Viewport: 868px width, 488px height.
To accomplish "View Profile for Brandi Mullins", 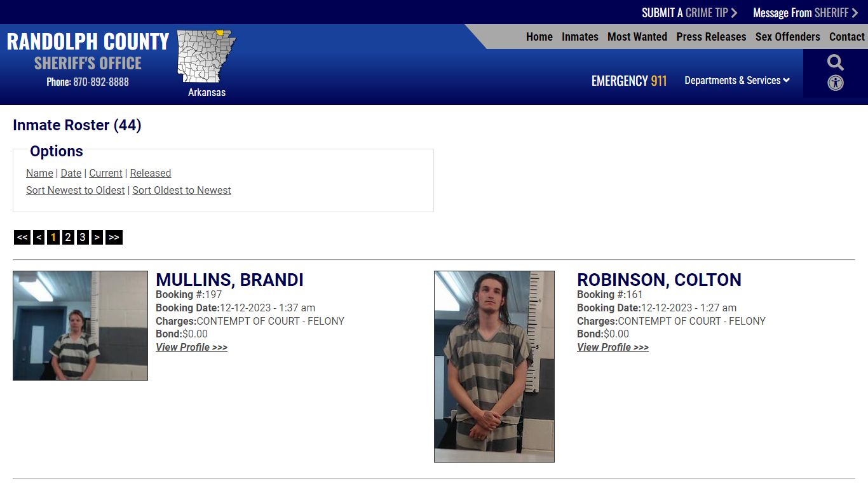I will [191, 347].
